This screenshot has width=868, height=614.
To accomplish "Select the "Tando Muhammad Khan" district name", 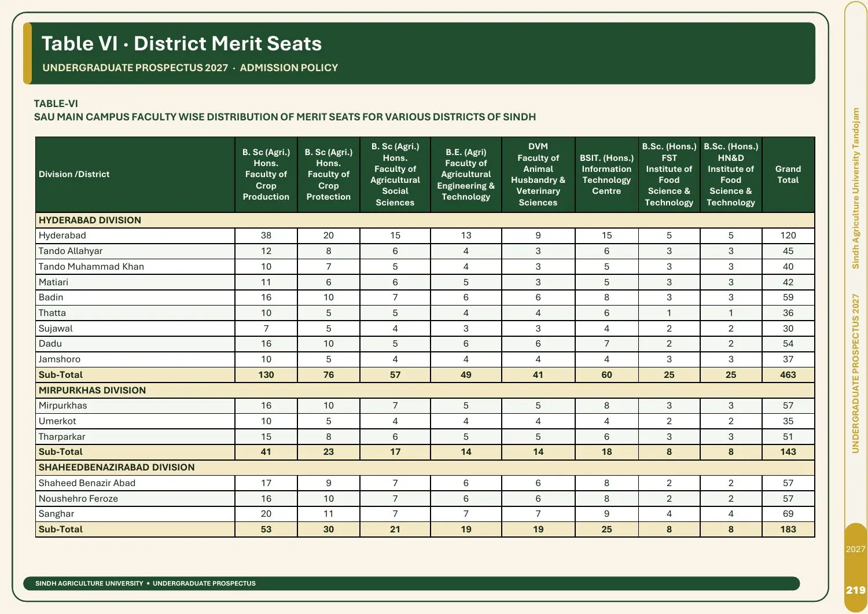I will [x=91, y=267].
